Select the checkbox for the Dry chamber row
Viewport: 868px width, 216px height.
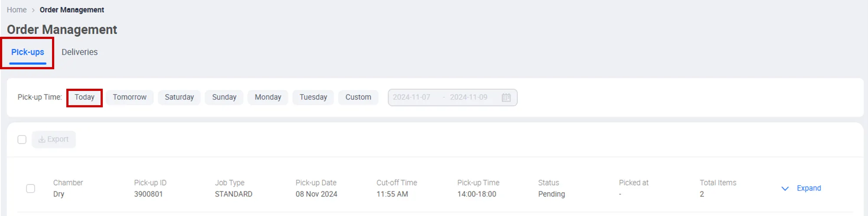point(31,189)
